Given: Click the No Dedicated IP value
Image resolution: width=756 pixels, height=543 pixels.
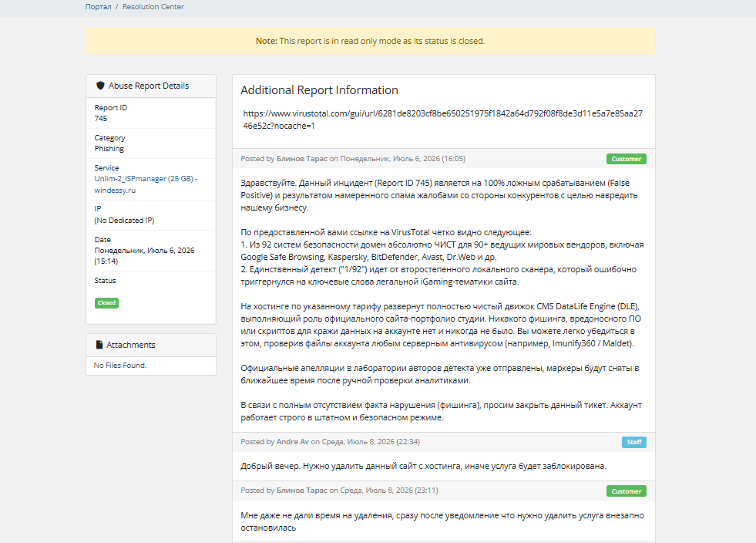Looking at the screenshot, I should tap(124, 220).
